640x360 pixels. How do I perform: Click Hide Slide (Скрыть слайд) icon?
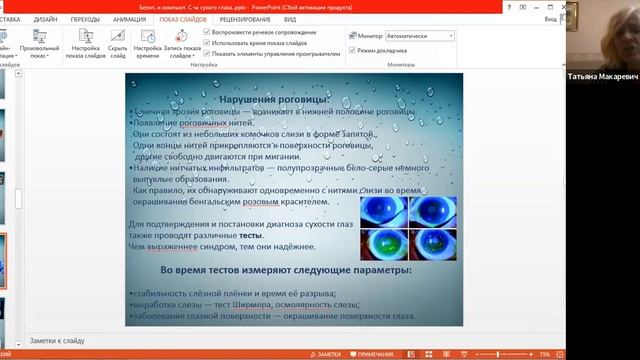(118, 36)
